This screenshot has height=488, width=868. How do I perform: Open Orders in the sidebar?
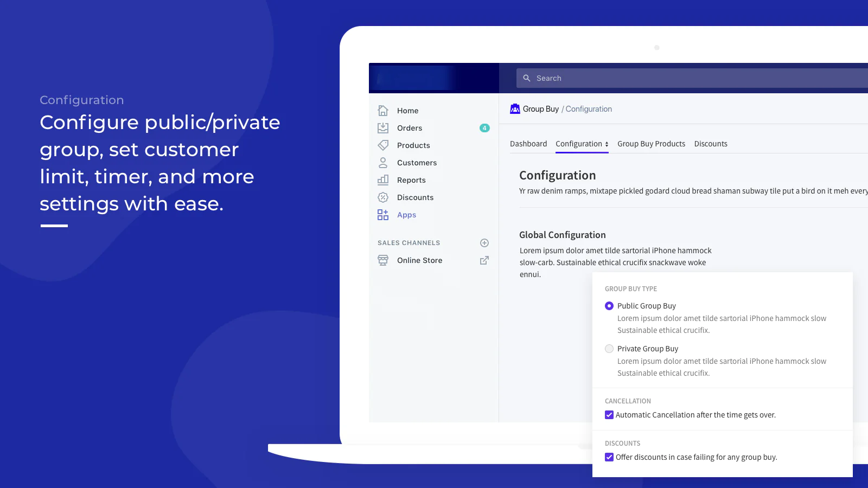pos(410,128)
